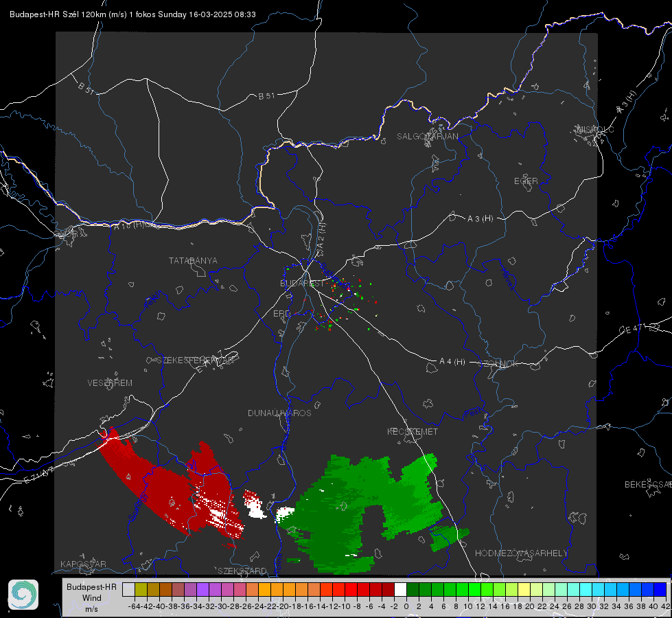Click the KAPOSVÁR city label

tap(83, 564)
